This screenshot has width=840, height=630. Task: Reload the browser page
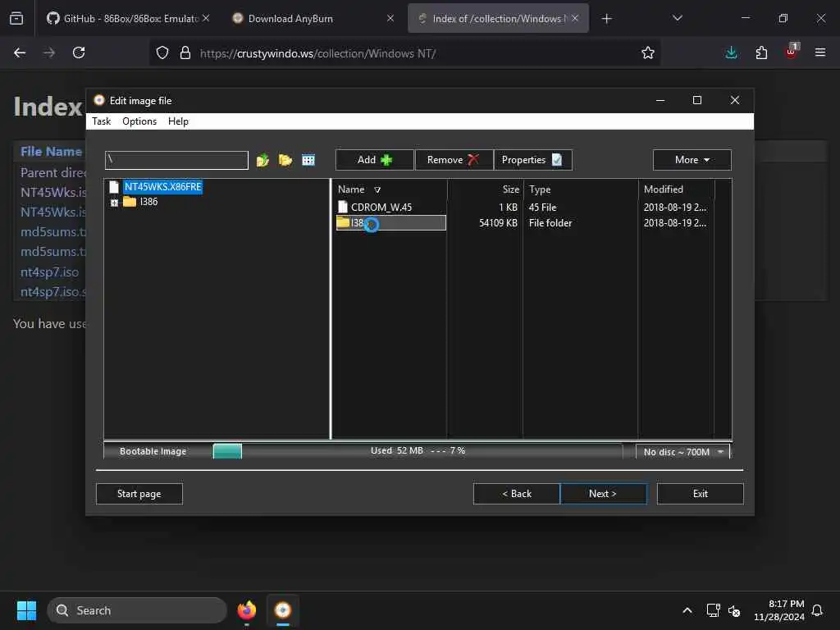pos(79,52)
